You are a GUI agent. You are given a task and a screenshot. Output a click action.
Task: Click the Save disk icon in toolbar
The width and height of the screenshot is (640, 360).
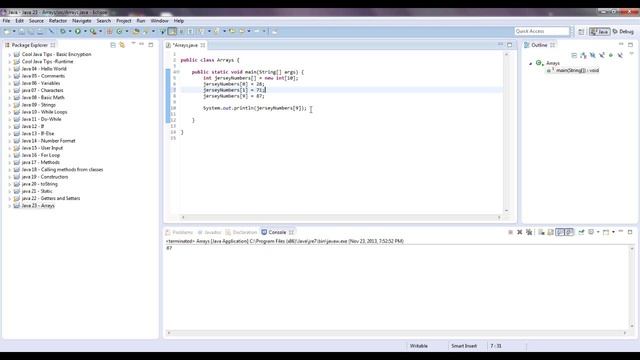(22, 31)
